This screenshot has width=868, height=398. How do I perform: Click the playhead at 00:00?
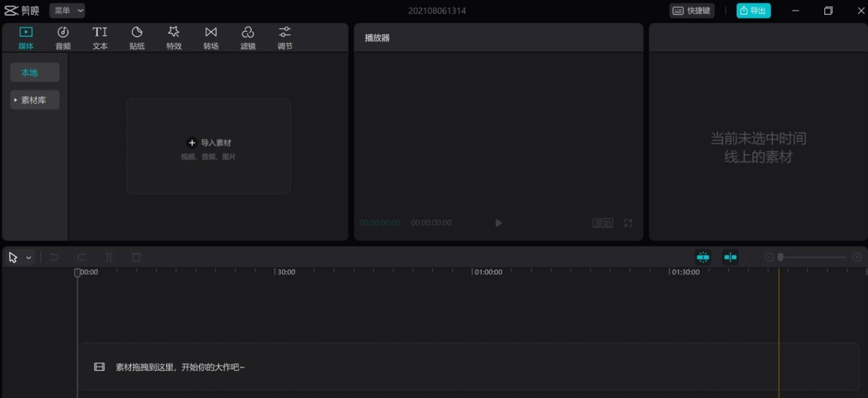tap(78, 272)
